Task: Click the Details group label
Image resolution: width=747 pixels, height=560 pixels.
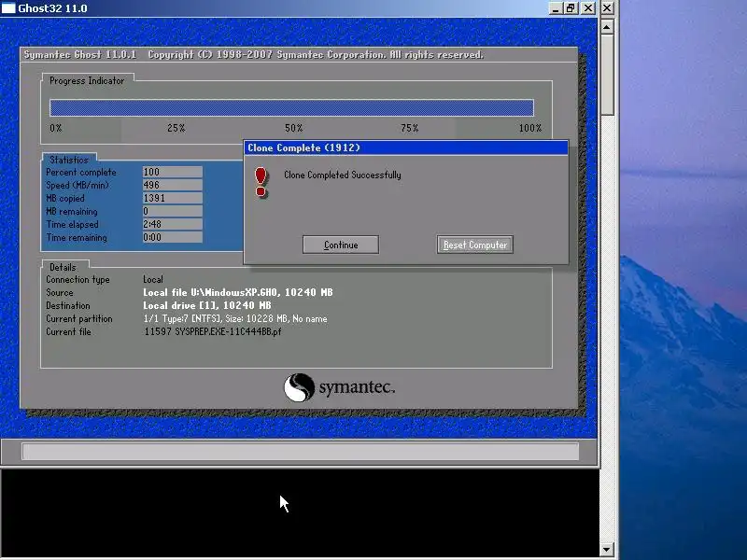Action: coord(63,267)
